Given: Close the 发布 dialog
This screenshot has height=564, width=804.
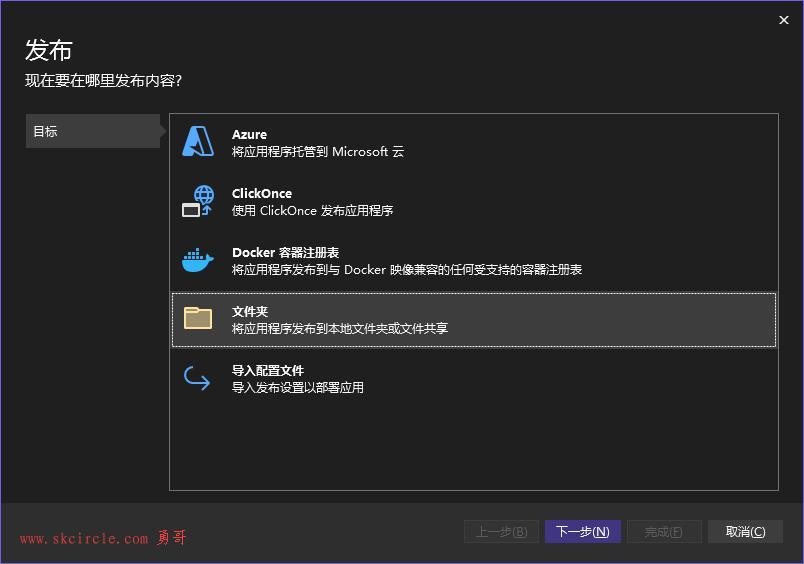Looking at the screenshot, I should click(x=783, y=20).
